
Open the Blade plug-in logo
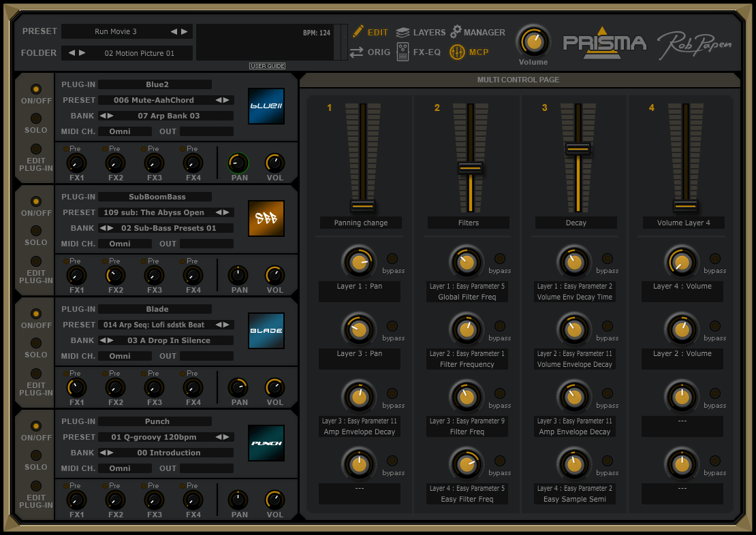point(266,331)
